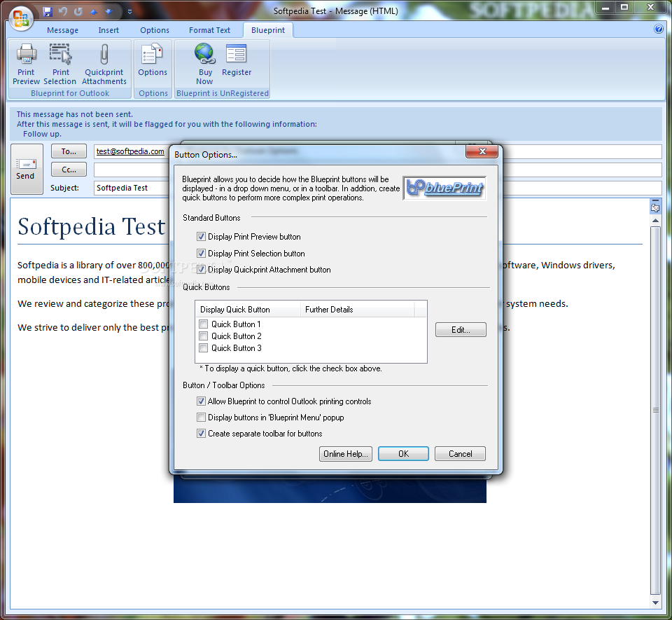Click Further Details column header
The image size is (672, 620).
point(357,309)
